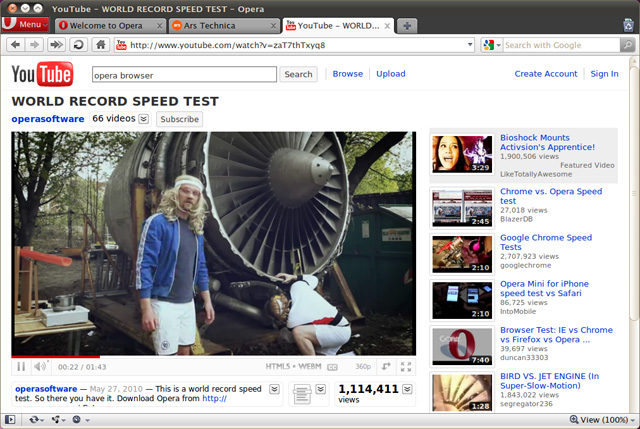The image size is (640, 429).
Task: Open the Google search engine selector
Action: pyautogui.click(x=492, y=45)
